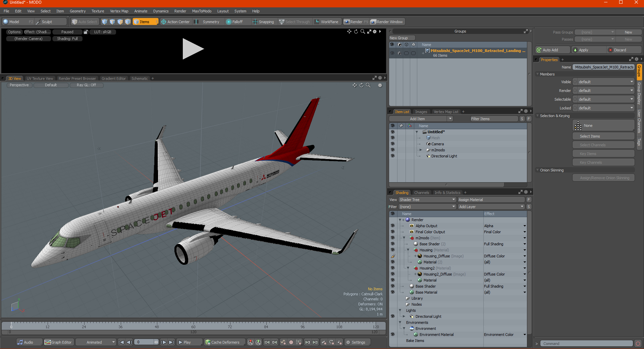Image resolution: width=644 pixels, height=349 pixels.
Task: Toggle visibility of Camera item
Action: click(x=392, y=144)
